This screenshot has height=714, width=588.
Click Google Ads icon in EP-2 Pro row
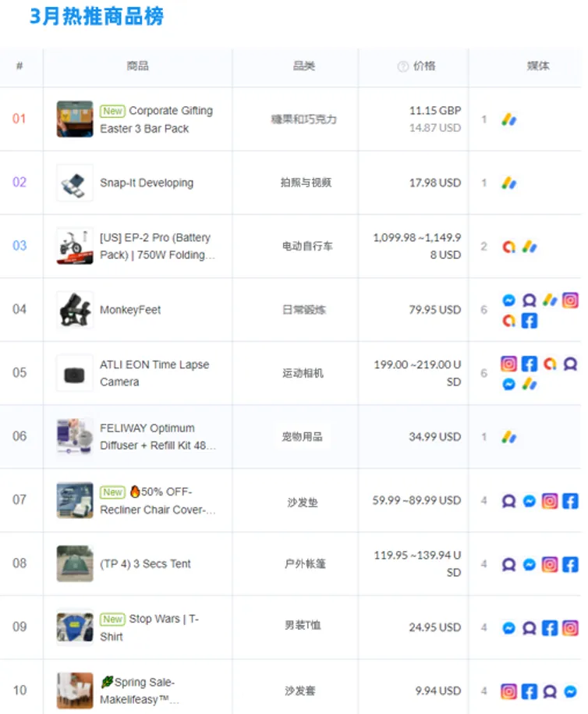[x=530, y=247]
